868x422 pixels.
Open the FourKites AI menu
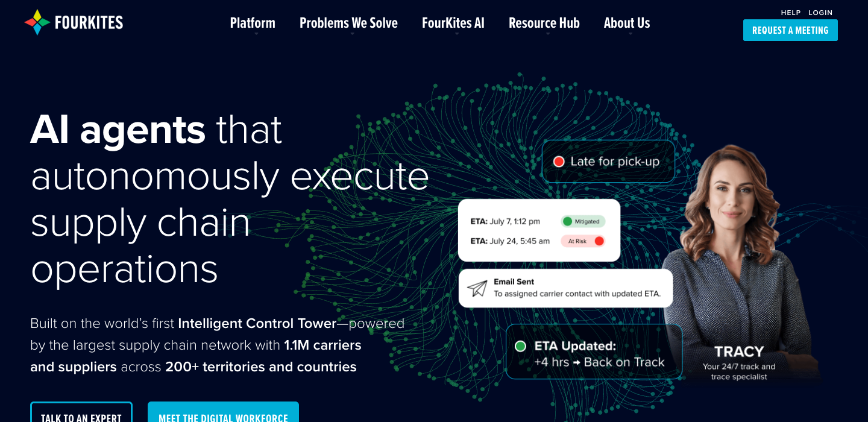[453, 23]
